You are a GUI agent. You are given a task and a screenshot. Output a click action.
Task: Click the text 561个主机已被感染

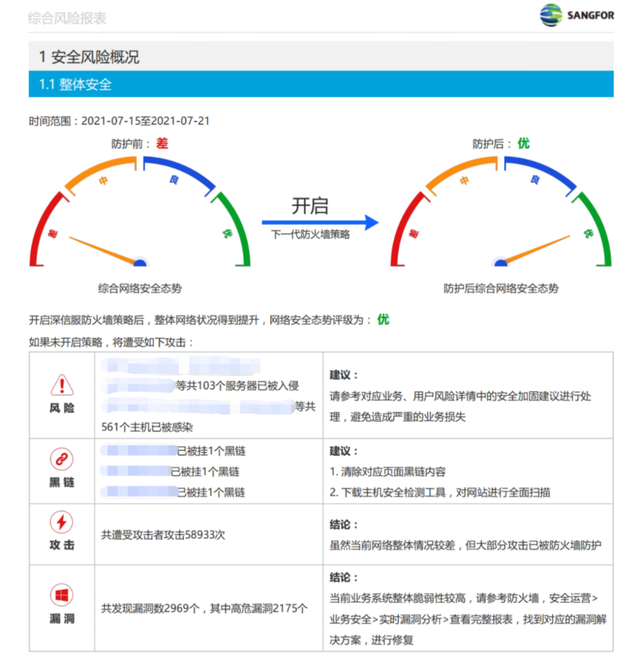tap(147, 427)
